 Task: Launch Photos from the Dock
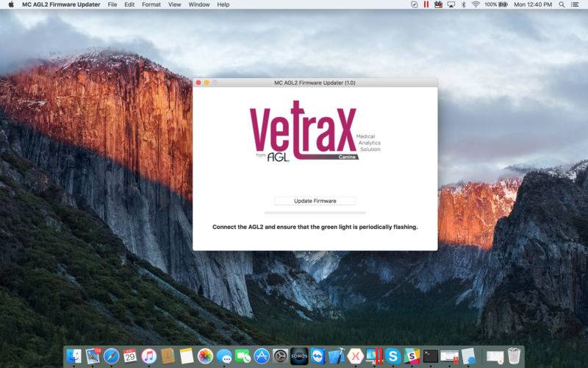pyautogui.click(x=205, y=355)
